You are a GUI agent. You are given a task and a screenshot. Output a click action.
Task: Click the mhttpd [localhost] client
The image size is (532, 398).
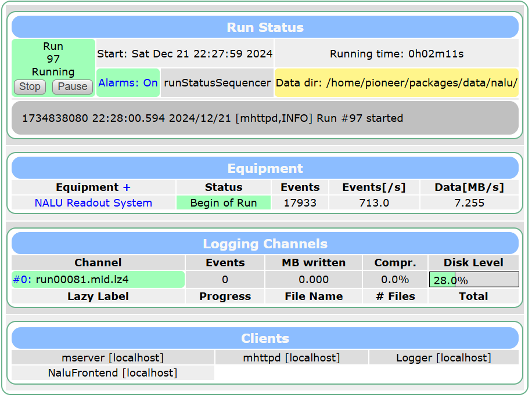pyautogui.click(x=292, y=357)
